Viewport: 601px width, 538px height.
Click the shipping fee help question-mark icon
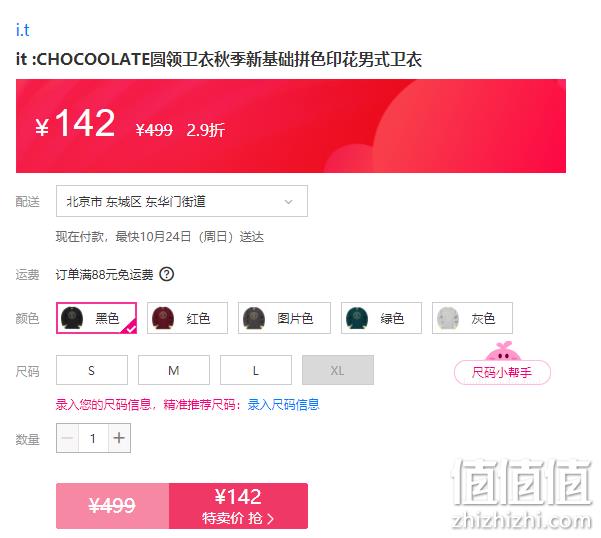coord(167,274)
